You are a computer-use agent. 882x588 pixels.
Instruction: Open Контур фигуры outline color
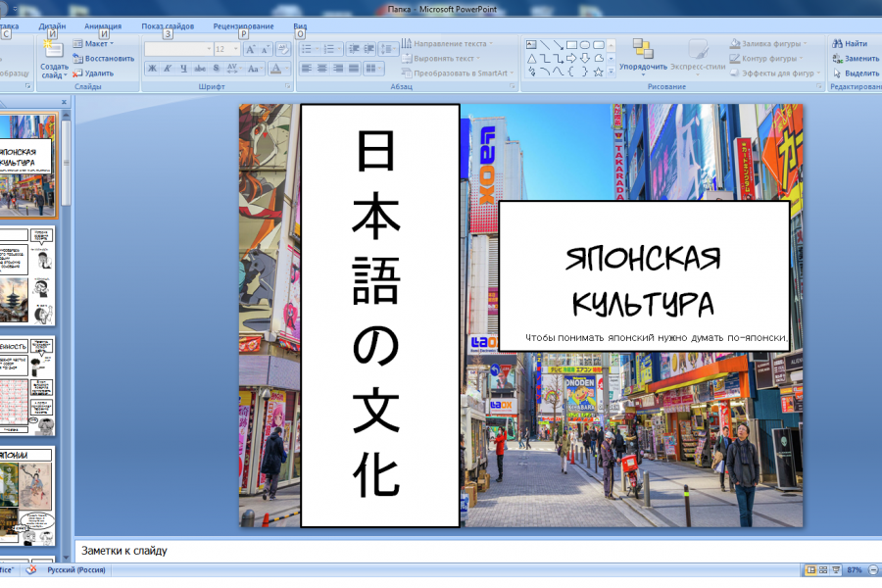point(766,59)
